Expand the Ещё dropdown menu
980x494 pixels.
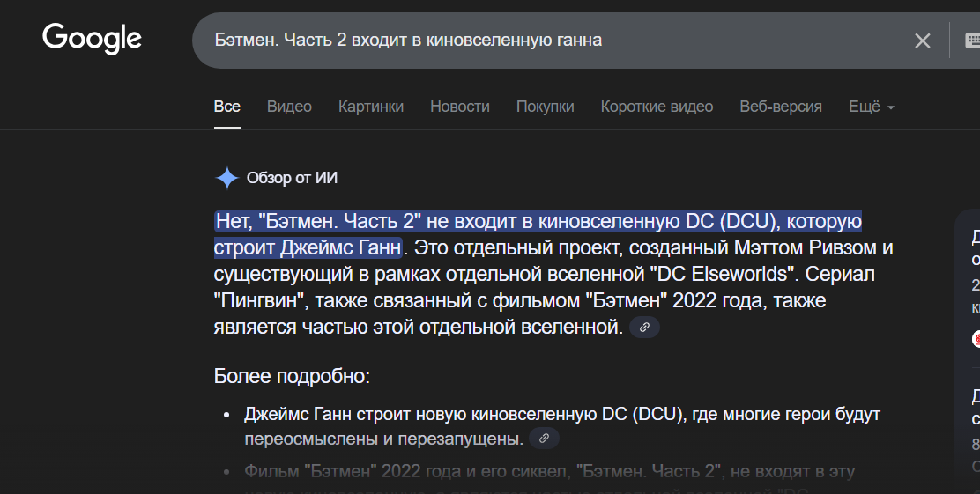click(872, 107)
